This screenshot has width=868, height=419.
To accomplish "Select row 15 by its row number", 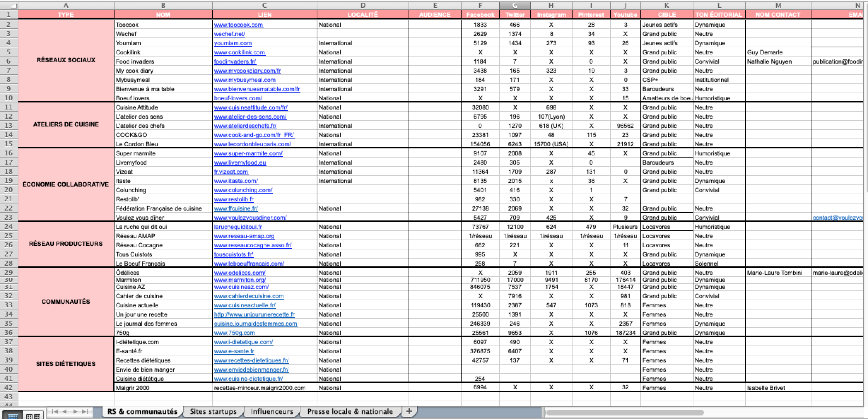I will tap(9, 144).
